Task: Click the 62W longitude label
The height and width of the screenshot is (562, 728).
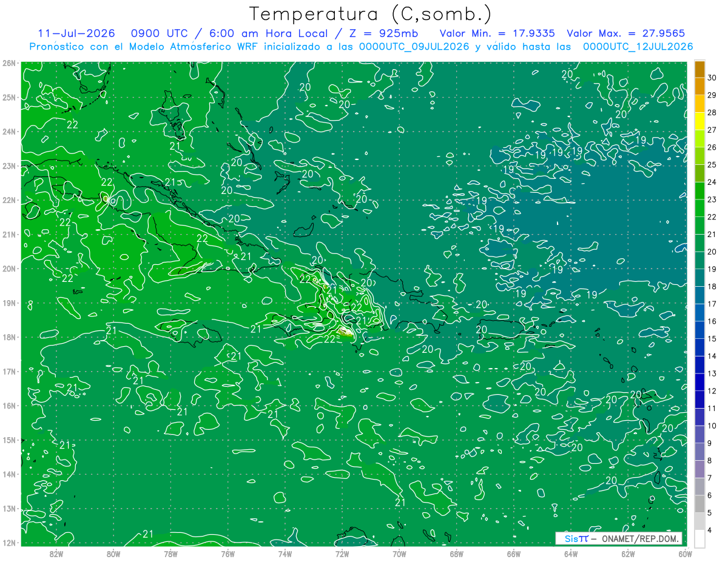Action: [x=628, y=554]
